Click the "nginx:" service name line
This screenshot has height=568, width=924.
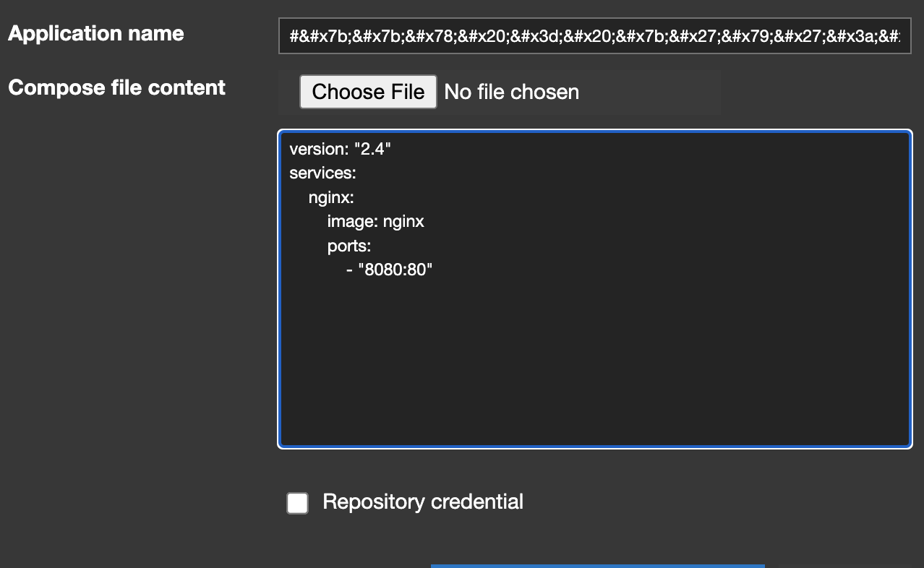[x=331, y=197]
